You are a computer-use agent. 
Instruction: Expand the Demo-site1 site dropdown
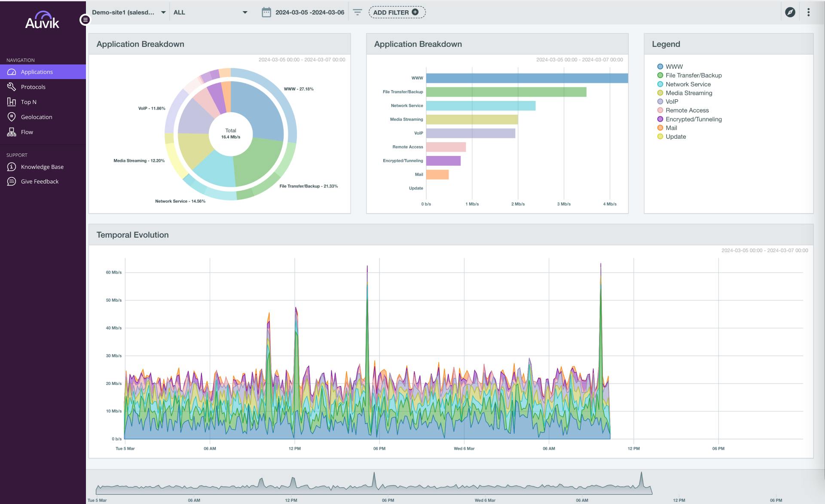click(128, 12)
